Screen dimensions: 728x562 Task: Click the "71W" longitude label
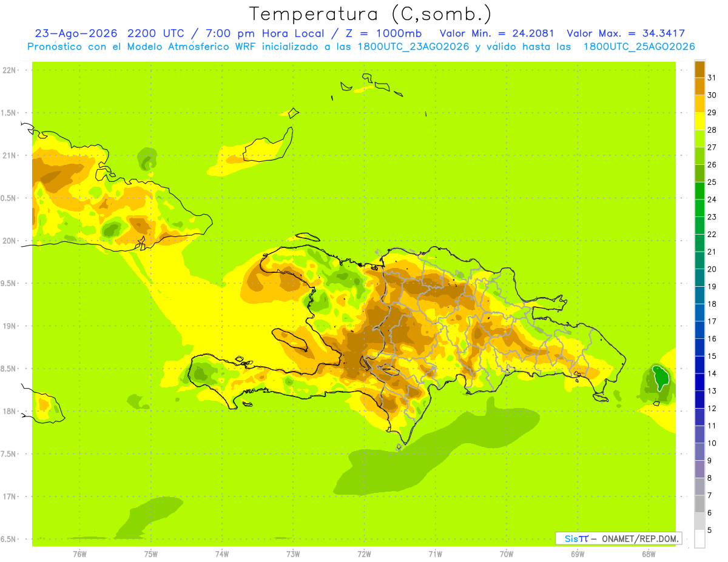pos(435,554)
